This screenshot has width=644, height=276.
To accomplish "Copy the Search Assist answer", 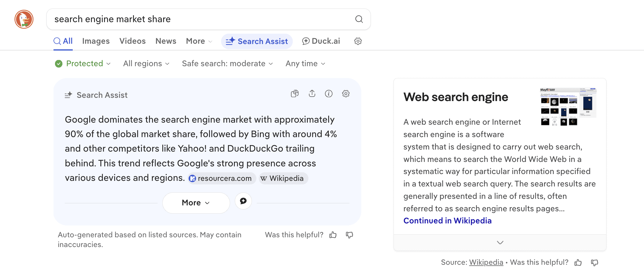I will click(x=295, y=94).
